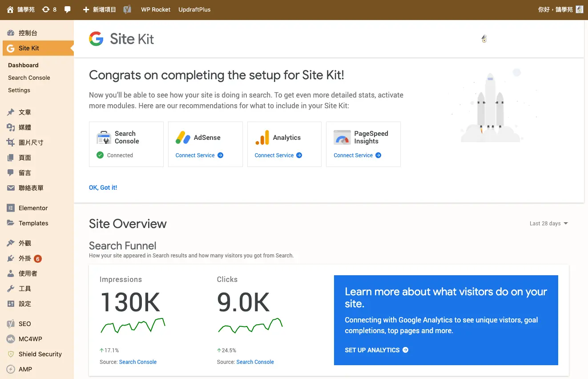Click the 外掛 plugins icon
Image resolution: width=588 pixels, height=379 pixels.
pyautogui.click(x=11, y=258)
